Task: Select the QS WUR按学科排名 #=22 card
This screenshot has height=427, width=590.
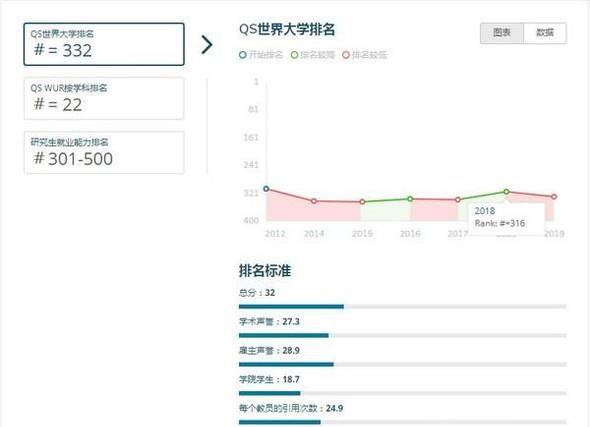Action: tap(104, 99)
